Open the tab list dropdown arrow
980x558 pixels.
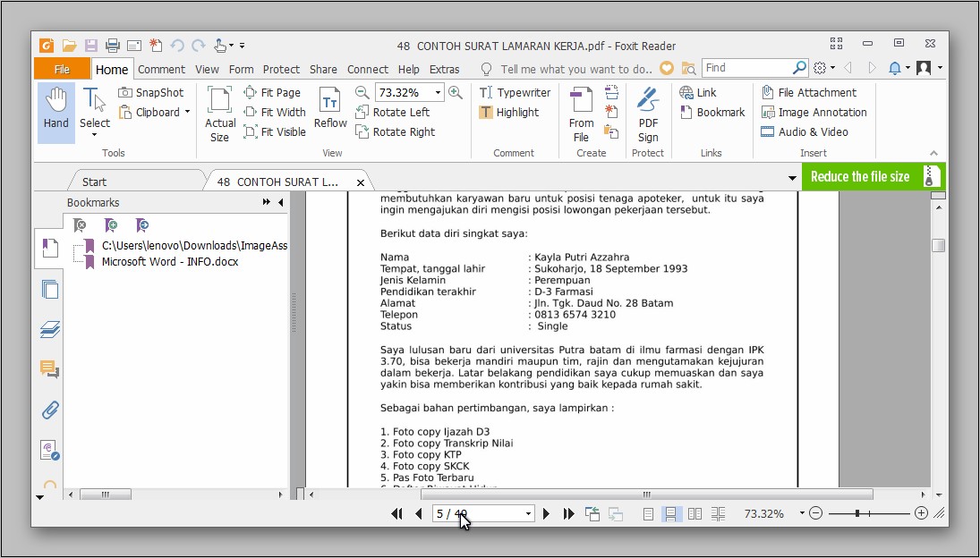(792, 179)
